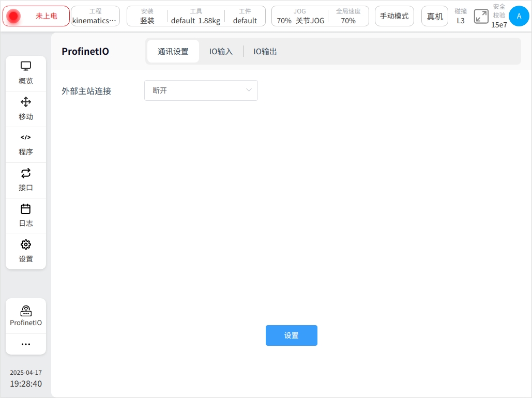The height and width of the screenshot is (398, 532).
Task: Open the 设置 settings gear icon
Action: click(x=26, y=245)
